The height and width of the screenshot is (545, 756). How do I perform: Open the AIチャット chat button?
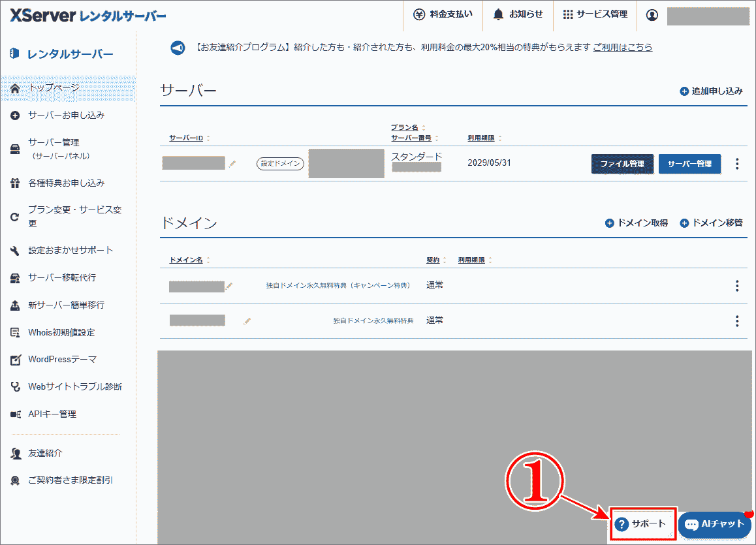point(714,524)
